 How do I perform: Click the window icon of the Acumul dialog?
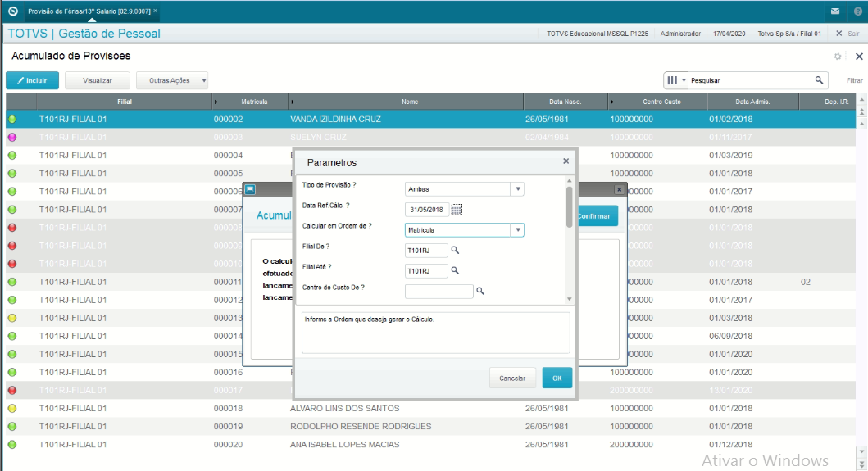250,190
